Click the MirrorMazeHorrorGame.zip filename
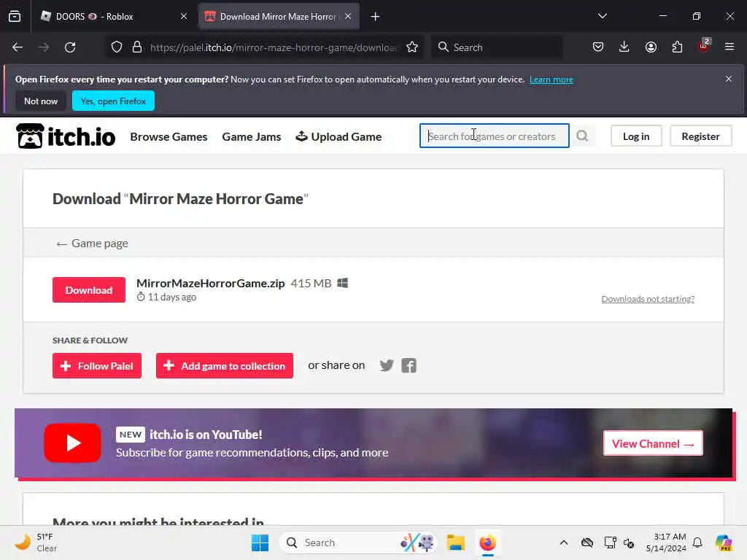747x560 pixels. (x=211, y=284)
